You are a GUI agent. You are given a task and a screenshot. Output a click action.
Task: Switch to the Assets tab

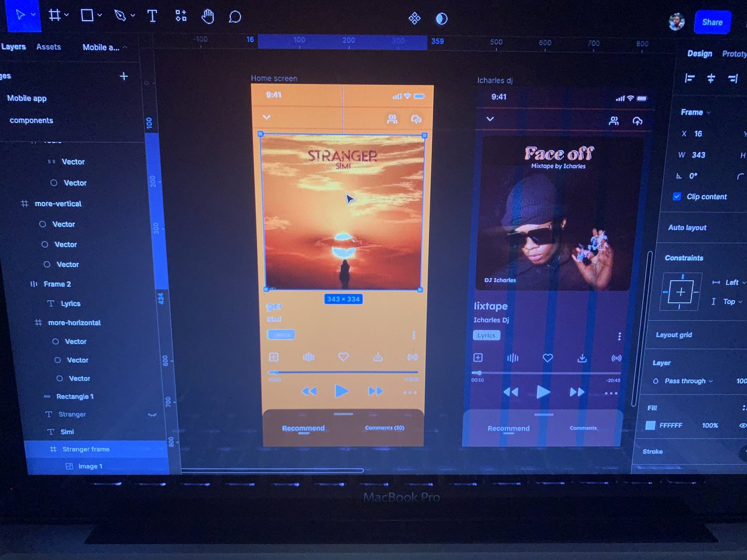(x=49, y=47)
